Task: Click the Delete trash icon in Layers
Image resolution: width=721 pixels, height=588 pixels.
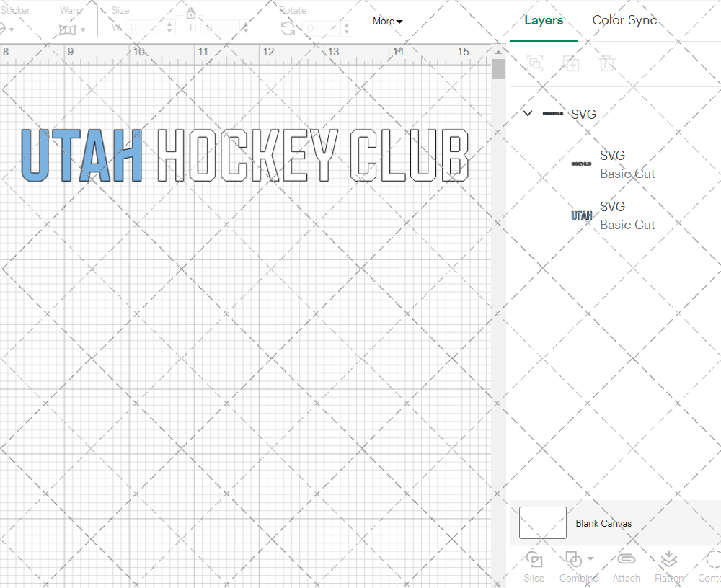Action: tap(607, 63)
